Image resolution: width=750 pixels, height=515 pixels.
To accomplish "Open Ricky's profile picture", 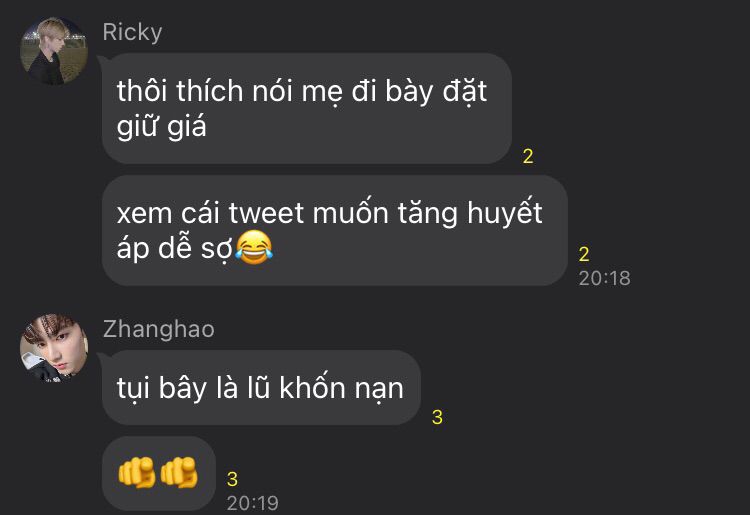I will pyautogui.click(x=54, y=51).
